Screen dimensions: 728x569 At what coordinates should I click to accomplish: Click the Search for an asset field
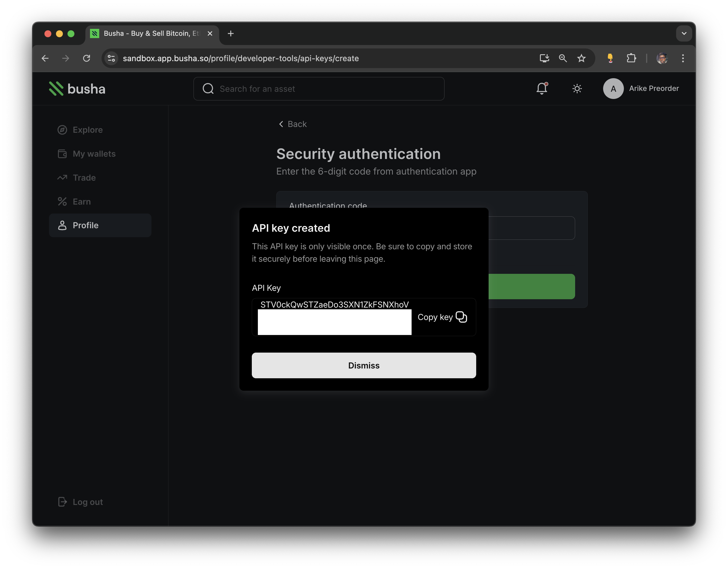(x=318, y=89)
